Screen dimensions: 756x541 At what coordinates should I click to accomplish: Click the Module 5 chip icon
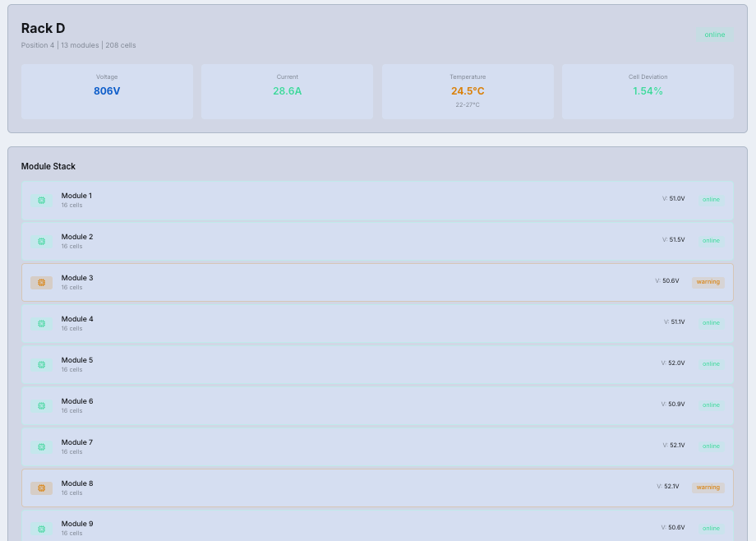click(41, 365)
